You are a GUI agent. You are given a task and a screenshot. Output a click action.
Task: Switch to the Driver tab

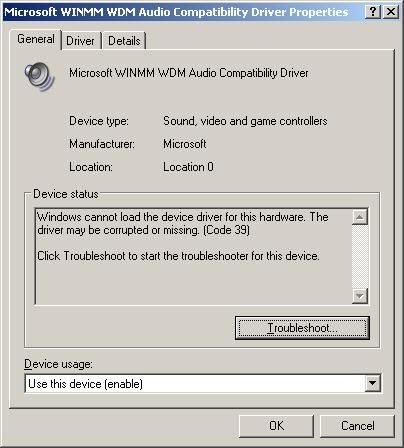tap(81, 41)
